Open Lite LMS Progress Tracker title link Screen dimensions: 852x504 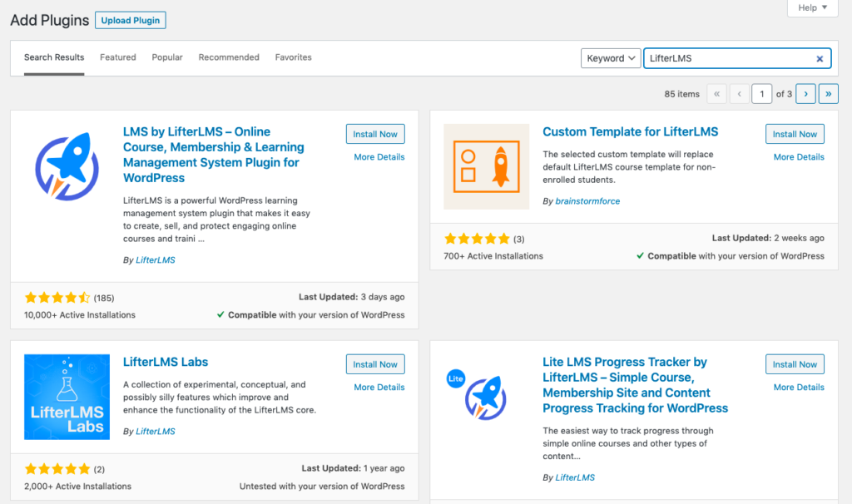click(x=635, y=385)
